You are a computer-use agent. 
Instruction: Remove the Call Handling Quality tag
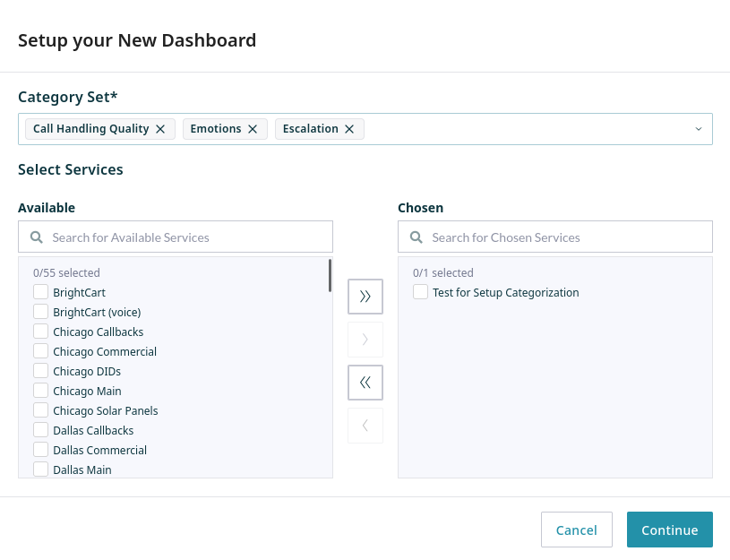(x=160, y=129)
